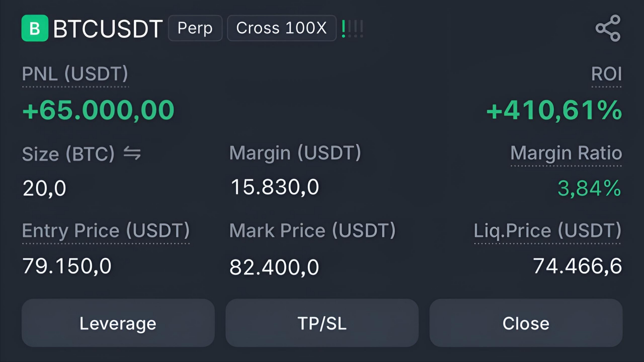This screenshot has height=362, width=644.
Task: Click the green BTC coin logo
Action: pos(35,28)
